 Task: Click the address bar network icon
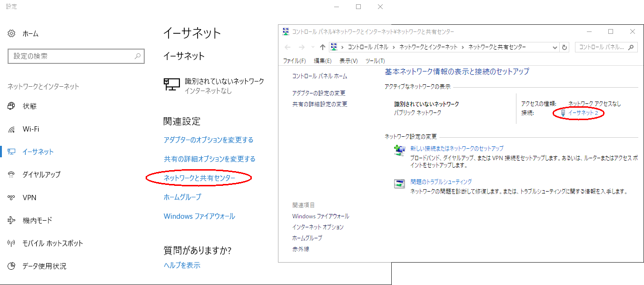pyautogui.click(x=334, y=47)
